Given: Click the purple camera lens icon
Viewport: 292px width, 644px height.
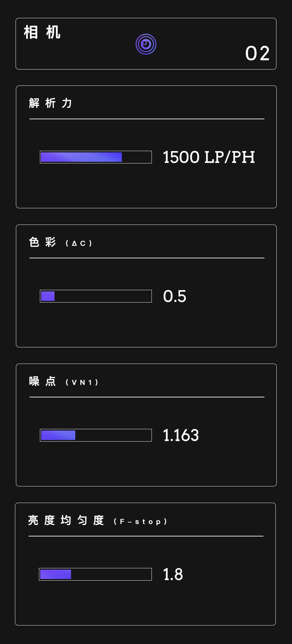Looking at the screenshot, I should click(x=146, y=44).
